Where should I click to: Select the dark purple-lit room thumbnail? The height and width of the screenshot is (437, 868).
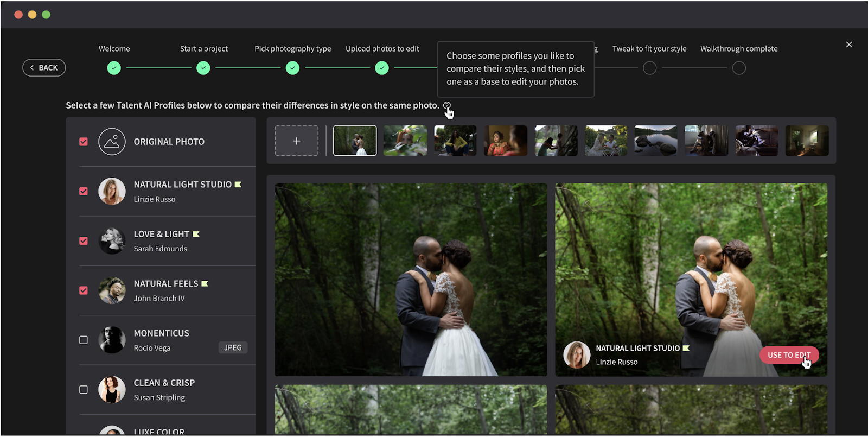[757, 141]
